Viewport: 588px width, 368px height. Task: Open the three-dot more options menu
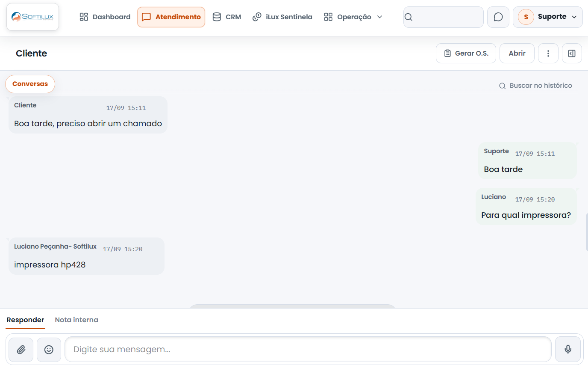click(548, 53)
